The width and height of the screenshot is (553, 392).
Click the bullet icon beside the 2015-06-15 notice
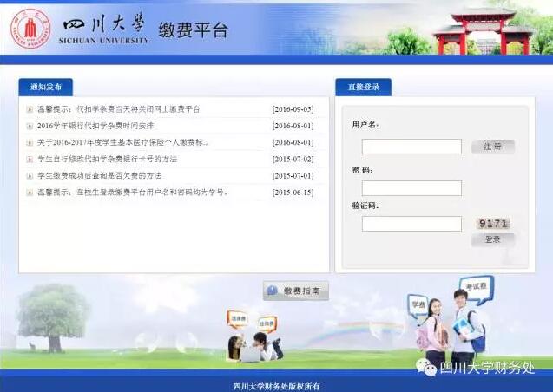pos(30,193)
